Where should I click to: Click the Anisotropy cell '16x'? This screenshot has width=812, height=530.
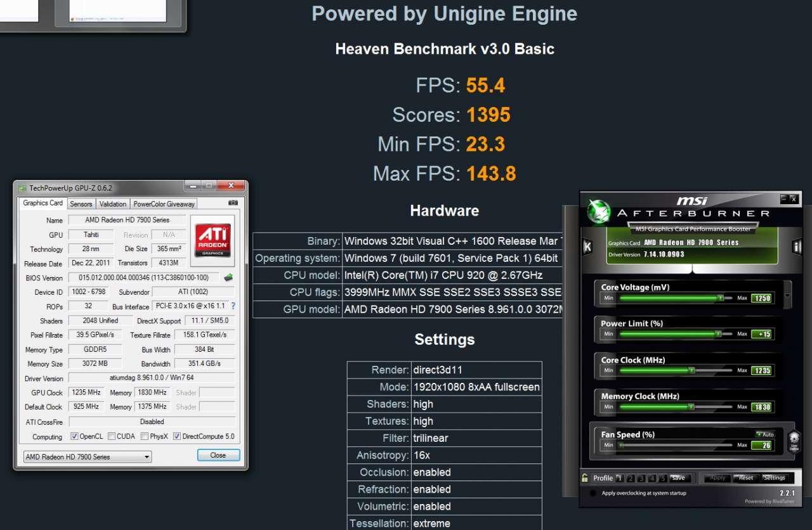point(476,455)
